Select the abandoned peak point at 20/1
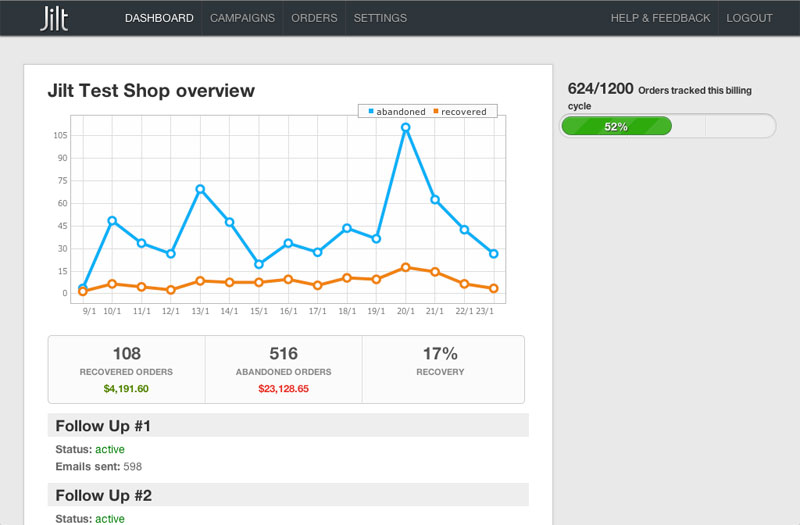The width and height of the screenshot is (800, 525). pyautogui.click(x=405, y=127)
